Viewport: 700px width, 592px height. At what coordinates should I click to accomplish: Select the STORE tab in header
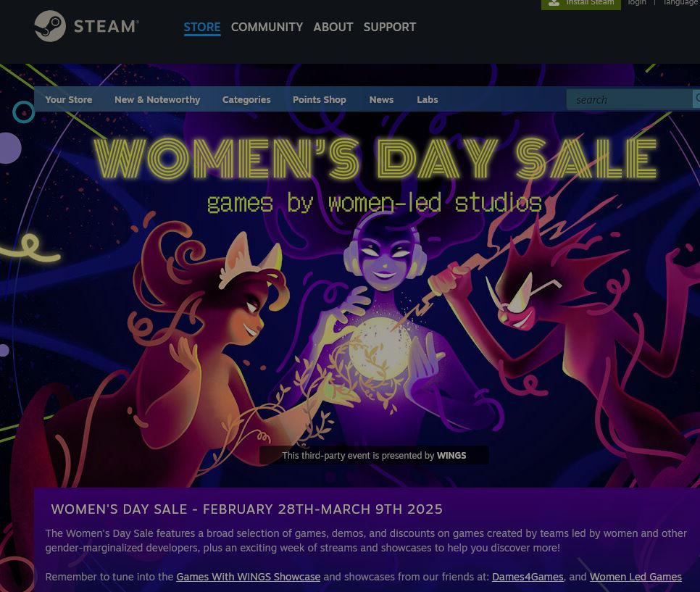click(202, 28)
